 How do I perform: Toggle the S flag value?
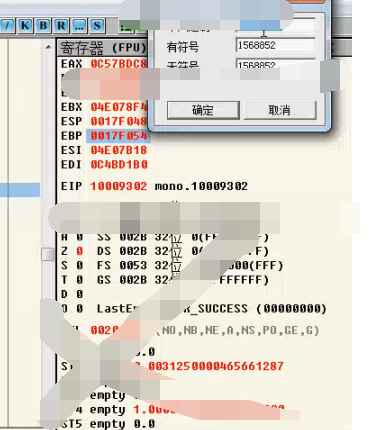pyautogui.click(x=79, y=265)
